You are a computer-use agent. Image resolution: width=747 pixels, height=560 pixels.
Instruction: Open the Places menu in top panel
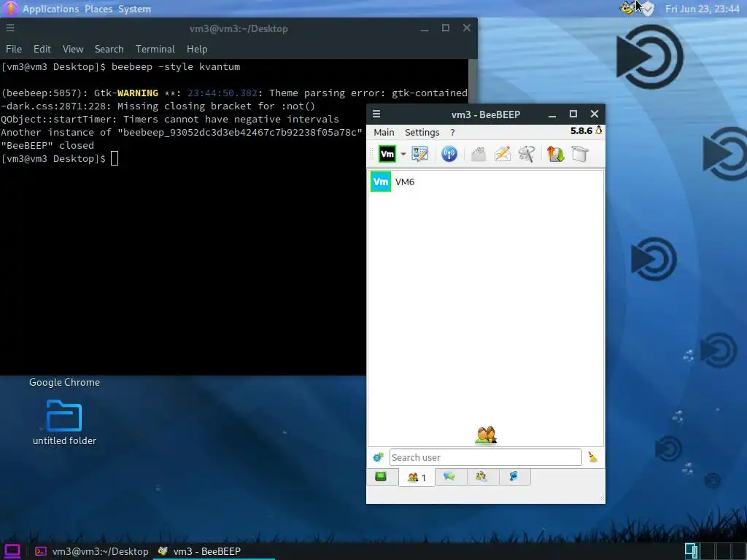tap(98, 9)
